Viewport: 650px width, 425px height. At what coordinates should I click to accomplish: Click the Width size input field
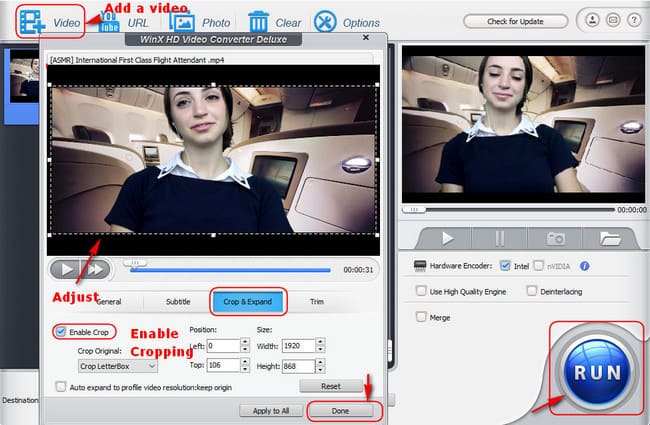point(298,346)
